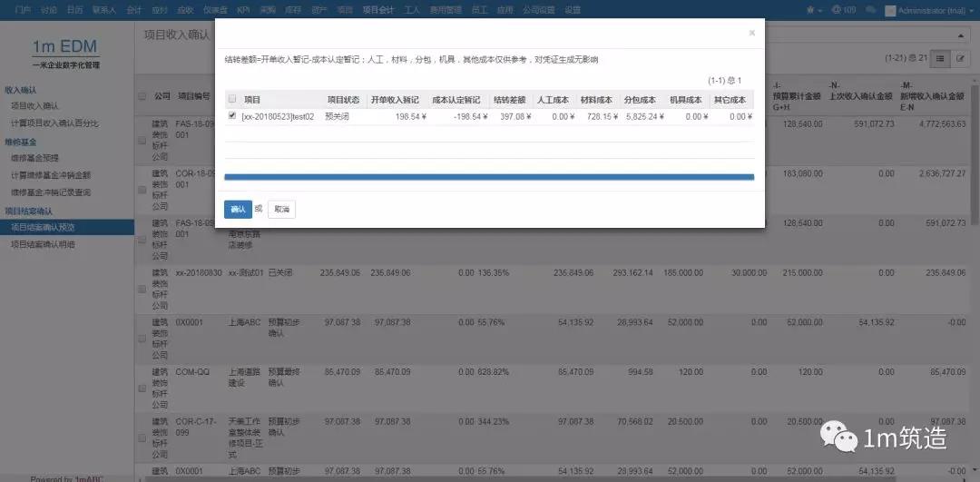The height and width of the screenshot is (482, 980).
Task: Click the Administrator avatar image
Action: [x=890, y=10]
